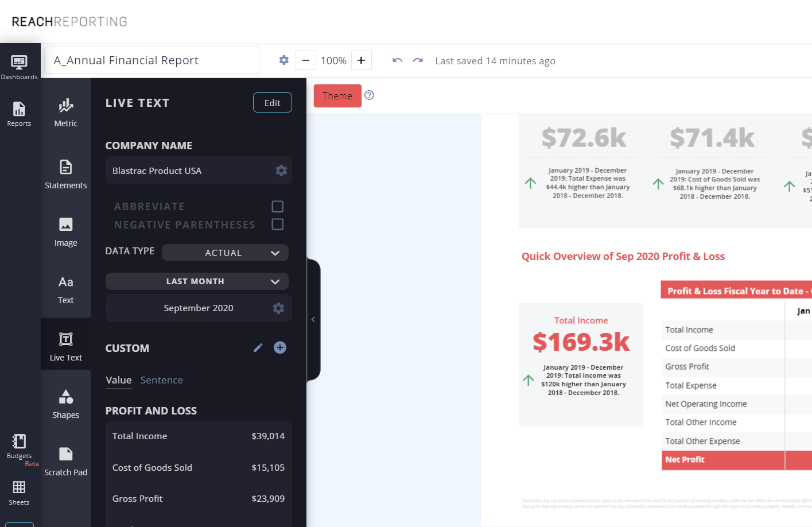Open the Scratch Pad panel

click(65, 461)
